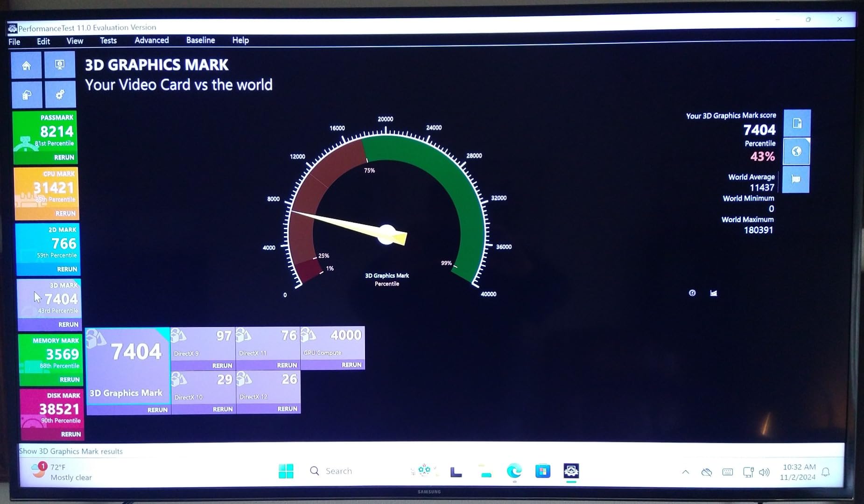Viewport: 864px width, 504px height.
Task: Open the System Information monitor icon
Action: click(60, 65)
